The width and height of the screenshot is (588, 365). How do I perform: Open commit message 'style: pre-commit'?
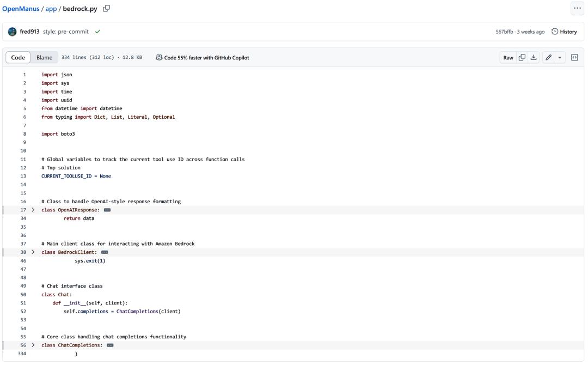coord(66,32)
